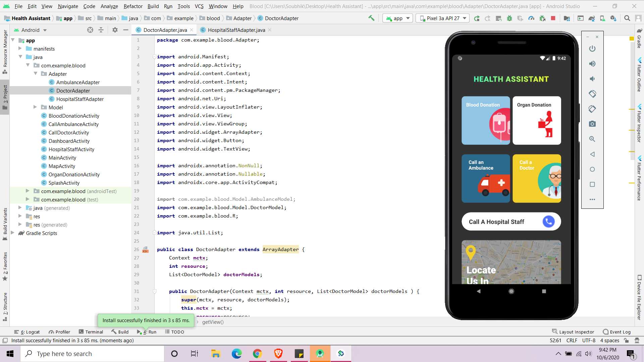The width and height of the screenshot is (644, 362).
Task: Tap the Call a Doctor card
Action: tap(537, 178)
